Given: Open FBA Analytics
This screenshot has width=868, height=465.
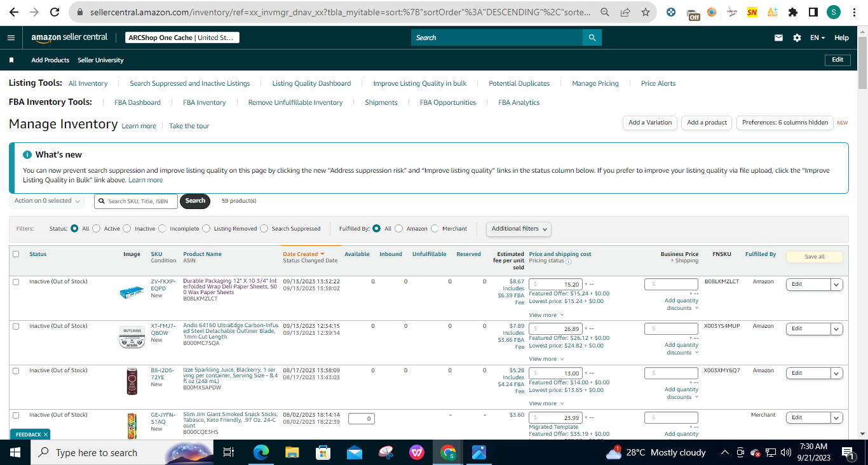Looking at the screenshot, I should click(x=519, y=102).
